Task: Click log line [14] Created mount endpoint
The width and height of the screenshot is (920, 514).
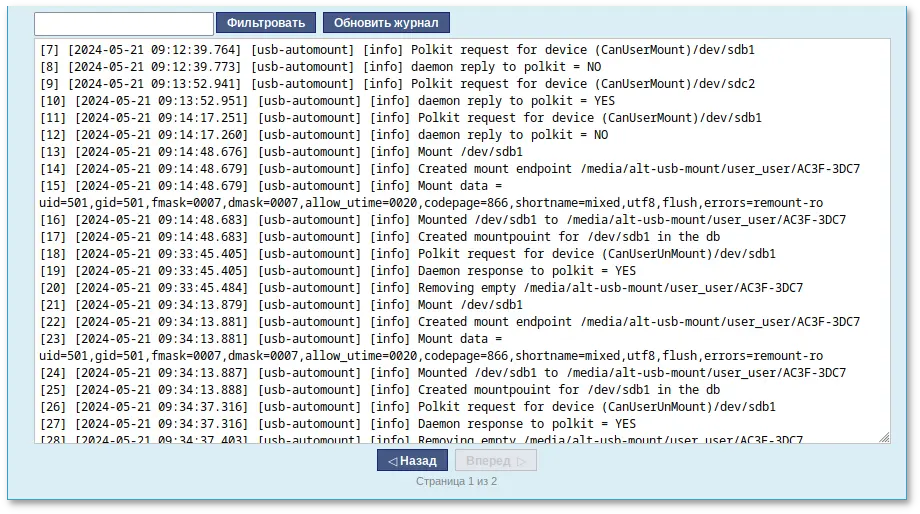Action: [450, 169]
